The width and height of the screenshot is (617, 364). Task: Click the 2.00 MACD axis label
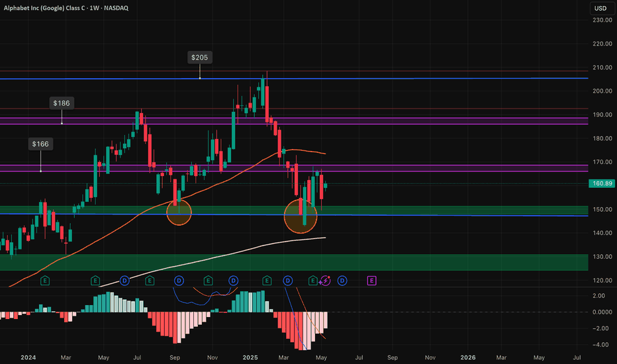coord(598,296)
